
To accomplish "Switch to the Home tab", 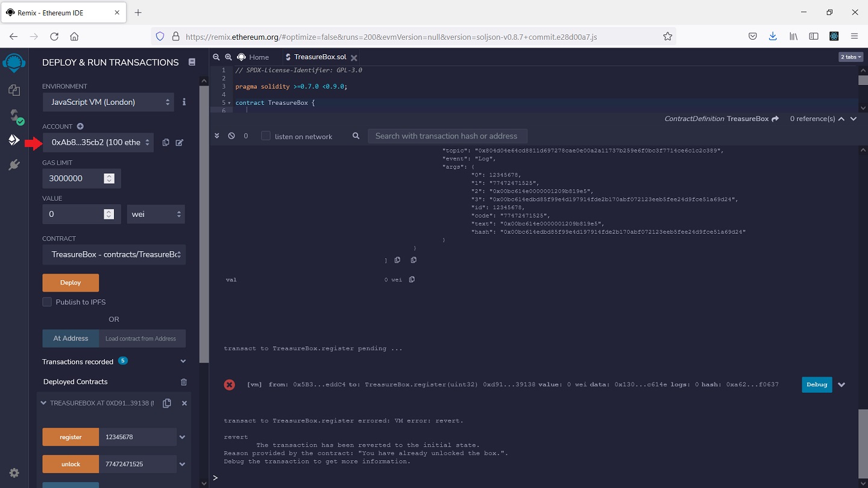I will click(x=253, y=57).
